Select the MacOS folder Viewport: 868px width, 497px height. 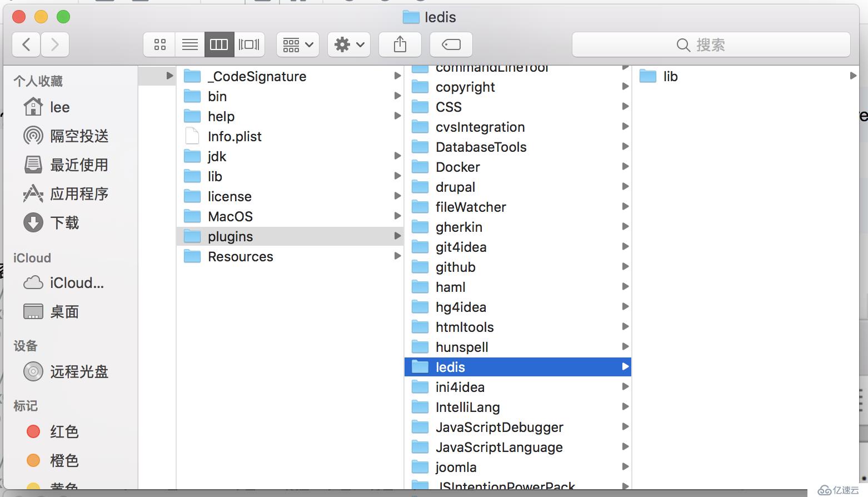[x=290, y=216]
